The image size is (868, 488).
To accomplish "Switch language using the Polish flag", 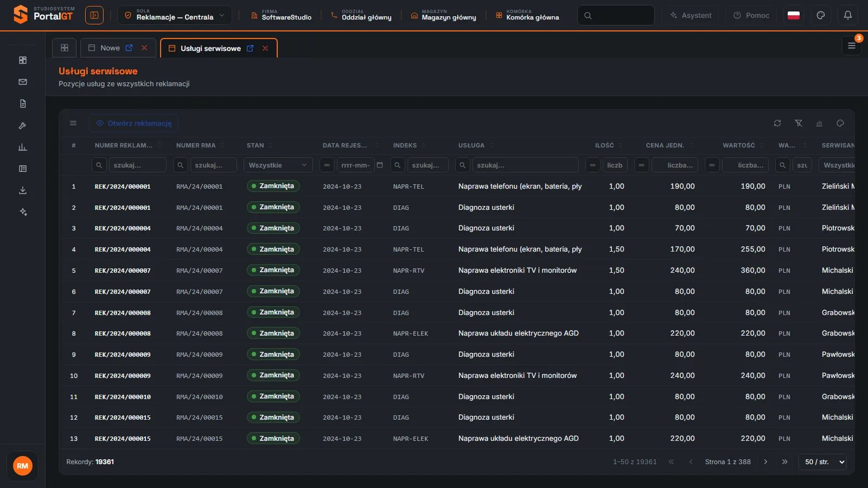I will tap(794, 15).
